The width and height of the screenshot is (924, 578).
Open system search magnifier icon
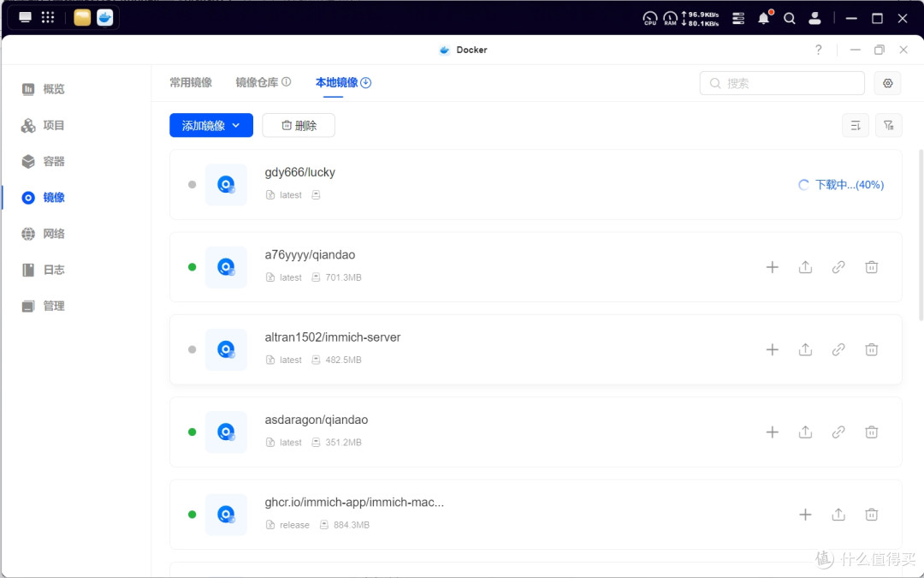(x=789, y=18)
